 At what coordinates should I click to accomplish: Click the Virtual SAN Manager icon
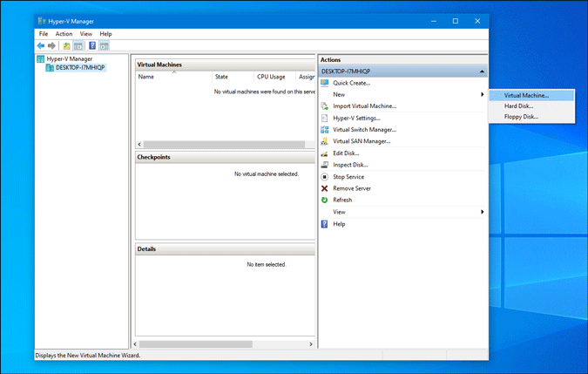pos(325,141)
